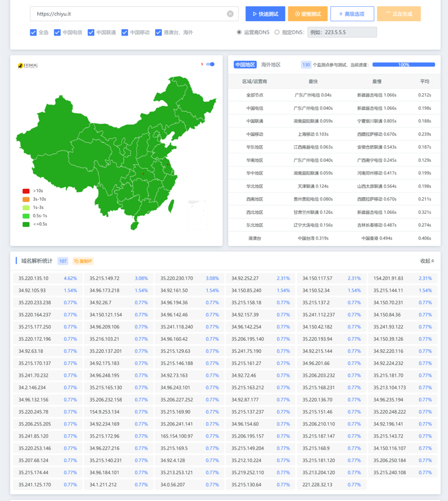Screen dimensions: 448x501
Task: Toggle the switch at the map's top right
Action: click(210, 64)
